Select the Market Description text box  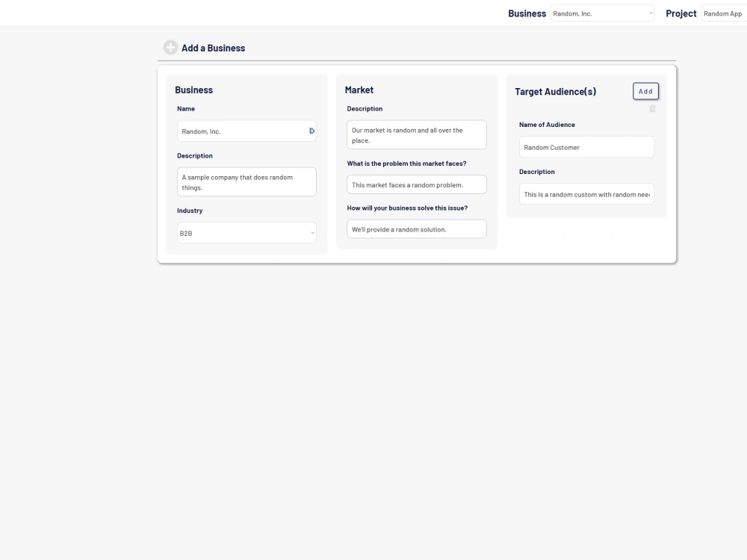(416, 134)
